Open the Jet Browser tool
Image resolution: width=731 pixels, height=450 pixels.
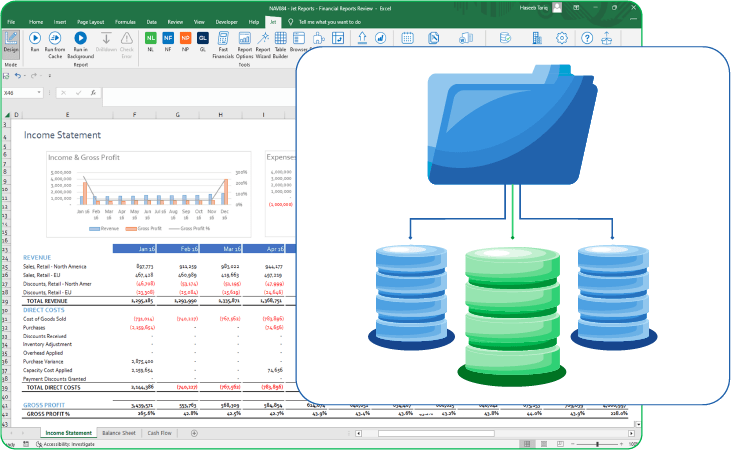point(298,42)
